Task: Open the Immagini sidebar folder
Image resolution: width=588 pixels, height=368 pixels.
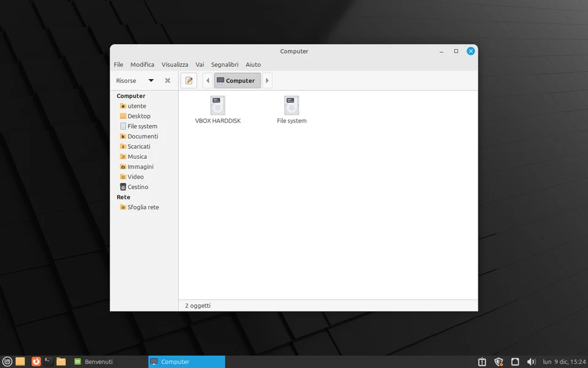Action: coord(140,166)
